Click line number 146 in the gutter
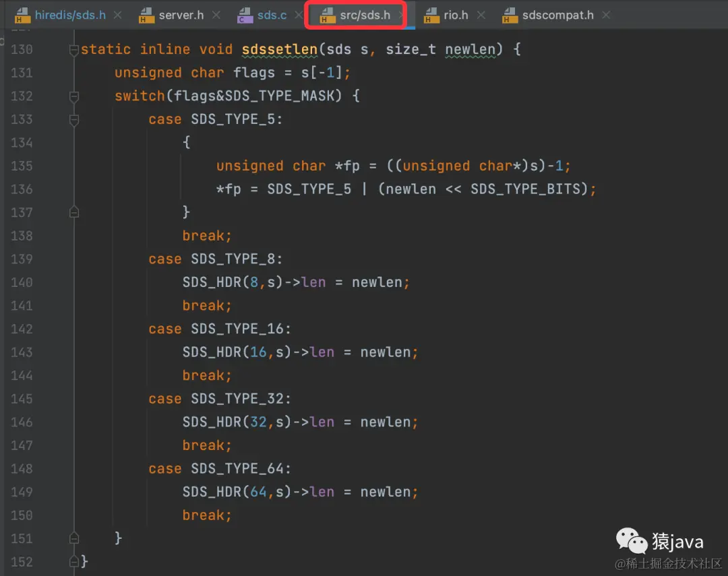Screen dimensions: 728x576 click(x=22, y=422)
